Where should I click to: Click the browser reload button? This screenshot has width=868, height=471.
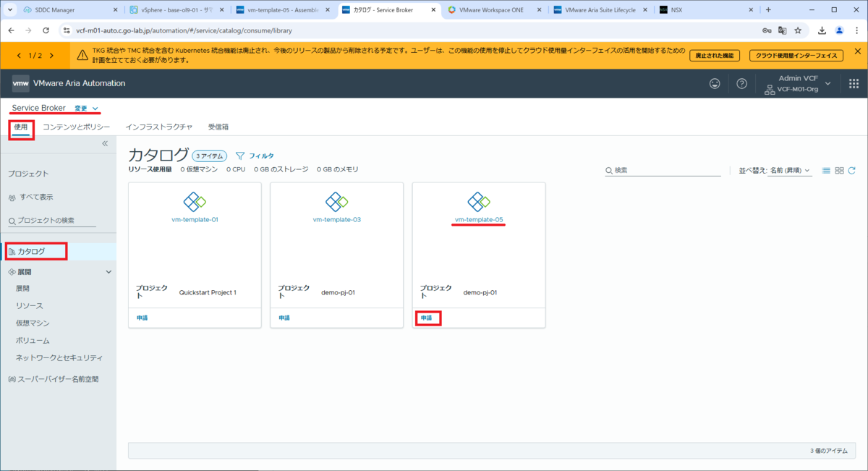(46, 30)
